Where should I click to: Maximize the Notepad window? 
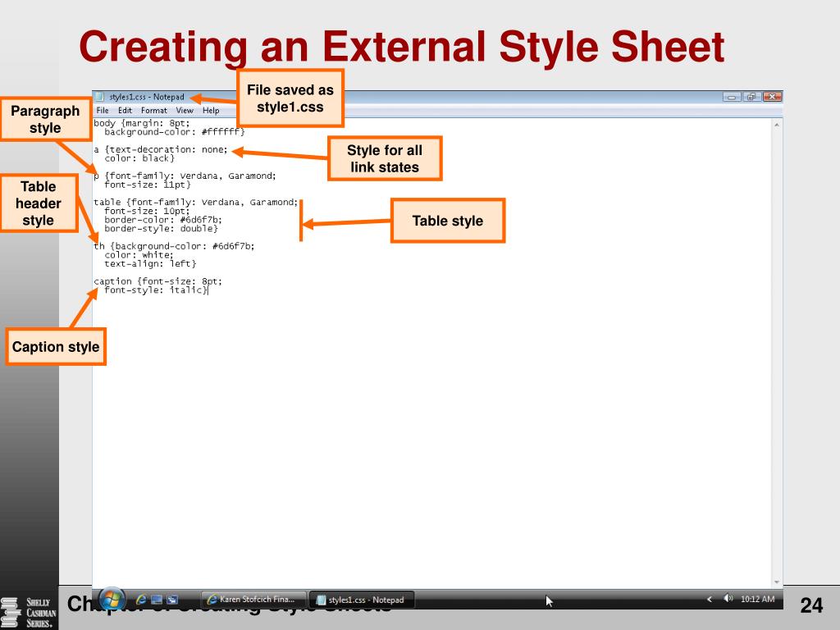pos(751,97)
